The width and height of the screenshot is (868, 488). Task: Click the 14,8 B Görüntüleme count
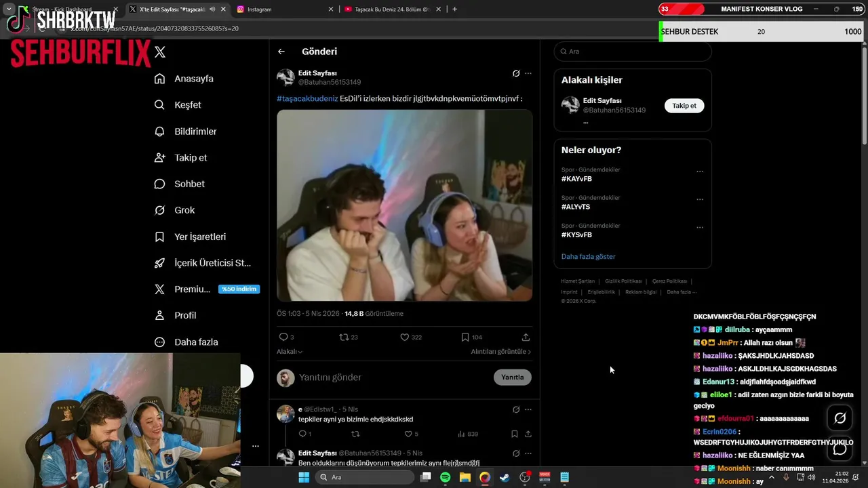pyautogui.click(x=374, y=314)
